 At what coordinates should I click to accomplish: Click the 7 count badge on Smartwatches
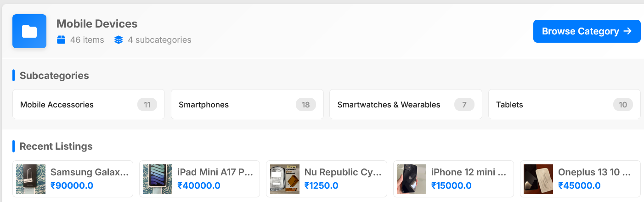[464, 105]
